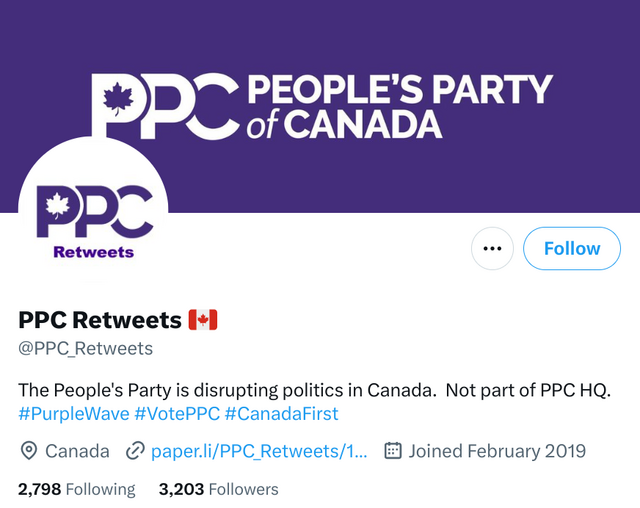Click the chain link icon
The width and height of the screenshot is (640, 508).
coord(135,451)
